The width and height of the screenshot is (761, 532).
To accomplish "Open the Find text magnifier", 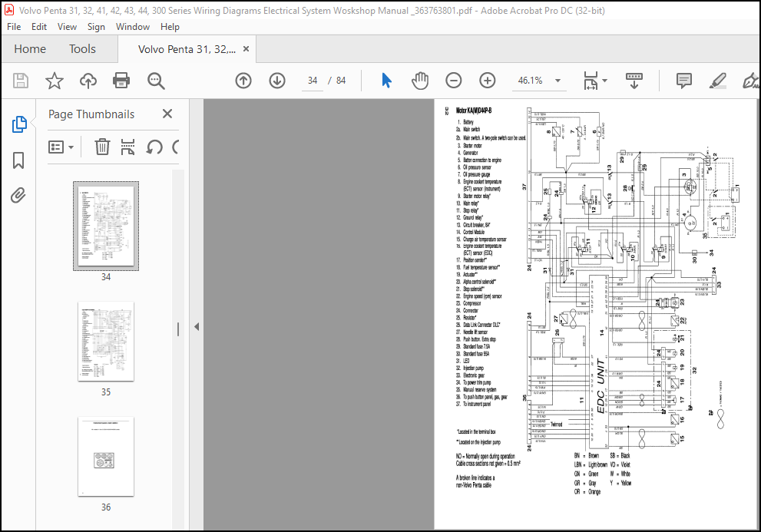I will point(156,81).
